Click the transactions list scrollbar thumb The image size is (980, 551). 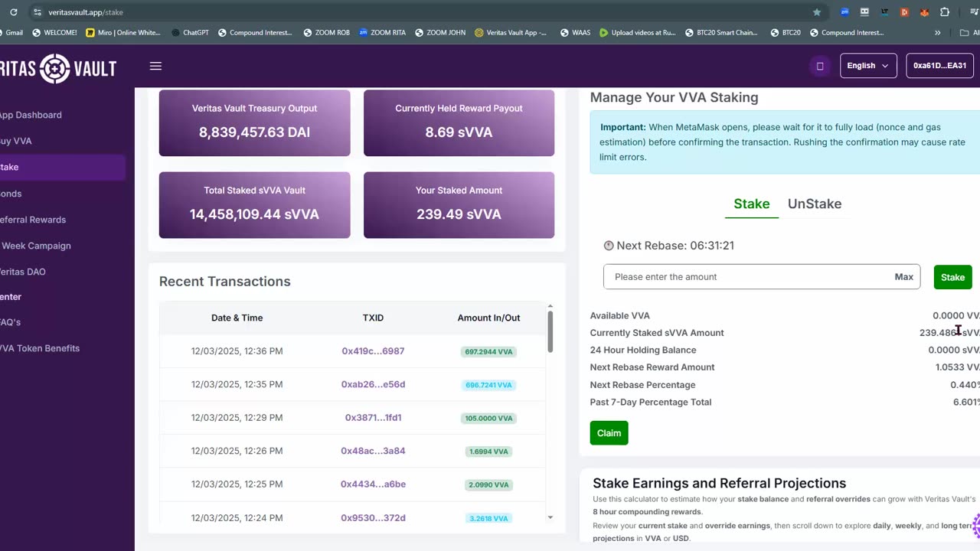550,332
